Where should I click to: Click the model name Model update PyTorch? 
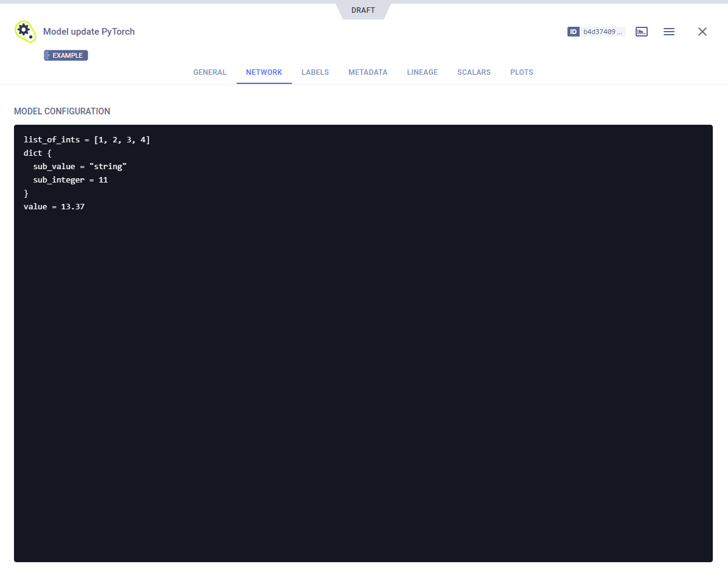(89, 32)
